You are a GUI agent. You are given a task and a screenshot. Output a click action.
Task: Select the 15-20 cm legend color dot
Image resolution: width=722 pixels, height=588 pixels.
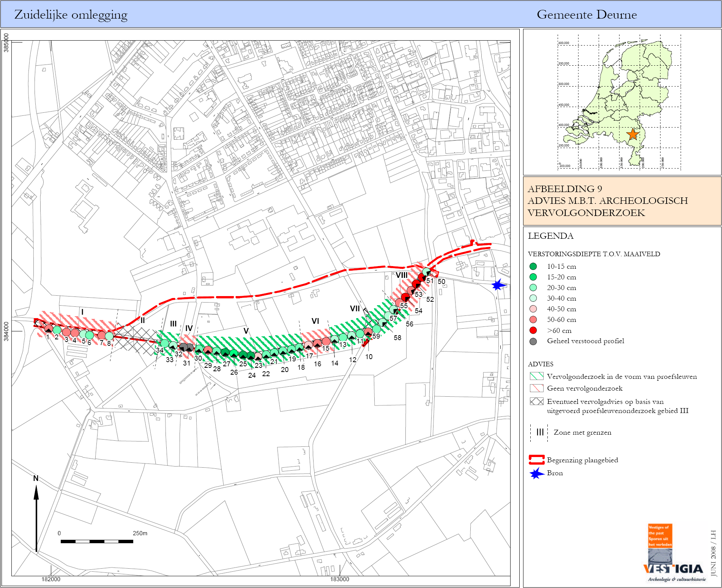[x=533, y=277]
